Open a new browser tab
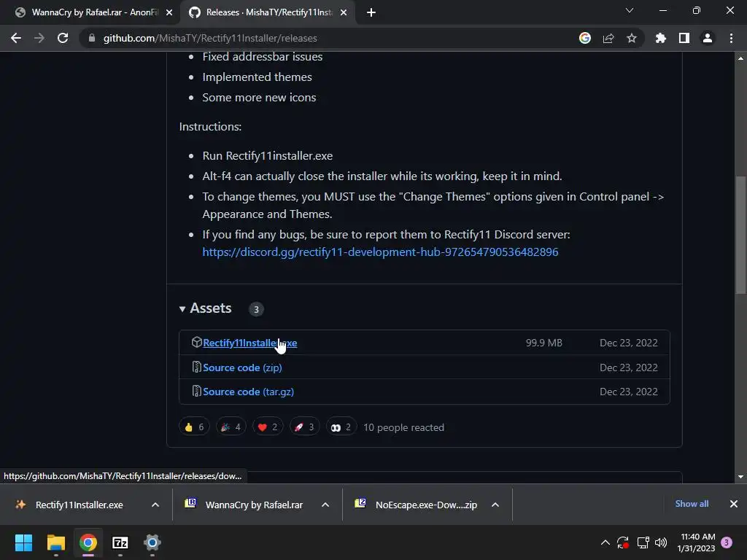Screen dimensions: 747x560 [x=371, y=12]
